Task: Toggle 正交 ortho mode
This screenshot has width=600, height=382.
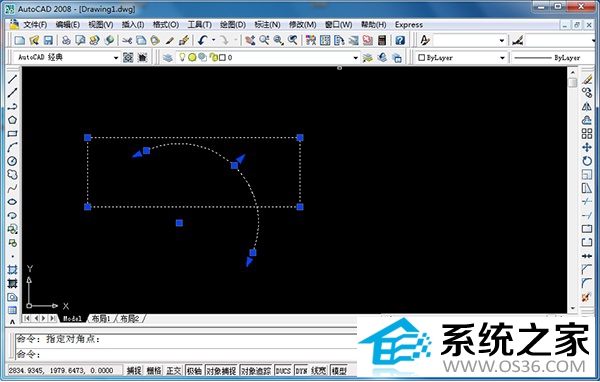Action: (x=174, y=370)
